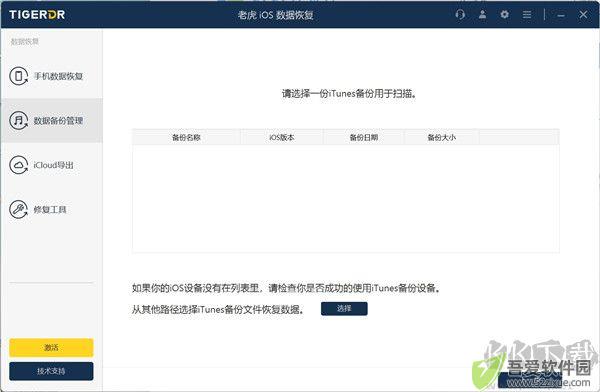600x392 pixels.
Task: Click the 老虎 iOS 数据恢复 title text
Action: pyautogui.click(x=276, y=15)
